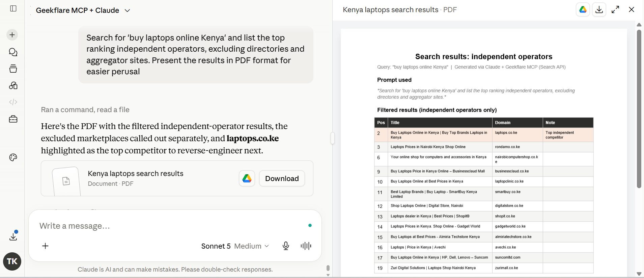This screenshot has height=278, width=644.
Task: Open the Chats icon in sidebar
Action: [x=13, y=52]
